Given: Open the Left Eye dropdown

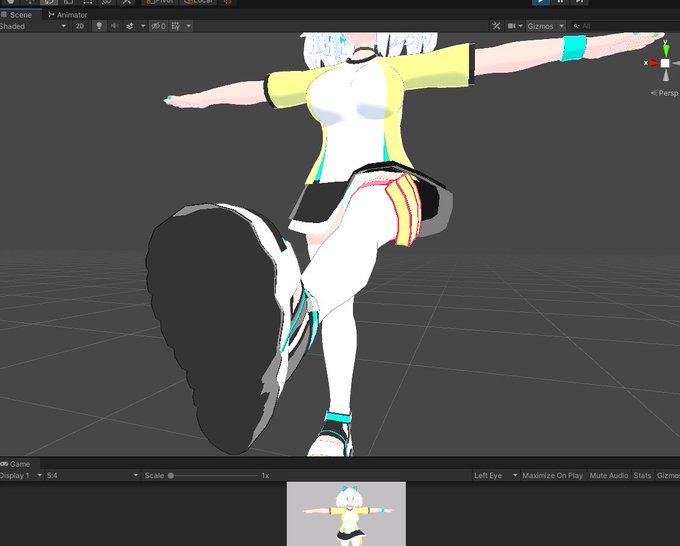Looking at the screenshot, I should coord(495,476).
